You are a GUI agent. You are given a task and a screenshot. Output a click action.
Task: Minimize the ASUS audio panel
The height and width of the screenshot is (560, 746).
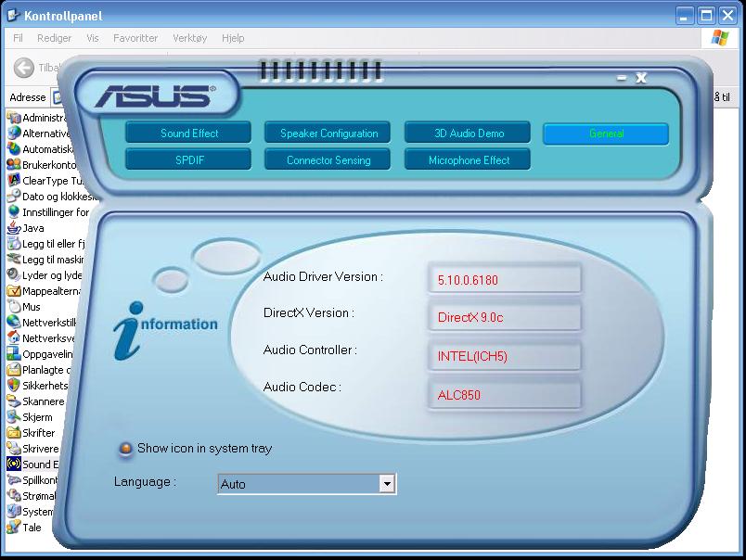tap(622, 78)
